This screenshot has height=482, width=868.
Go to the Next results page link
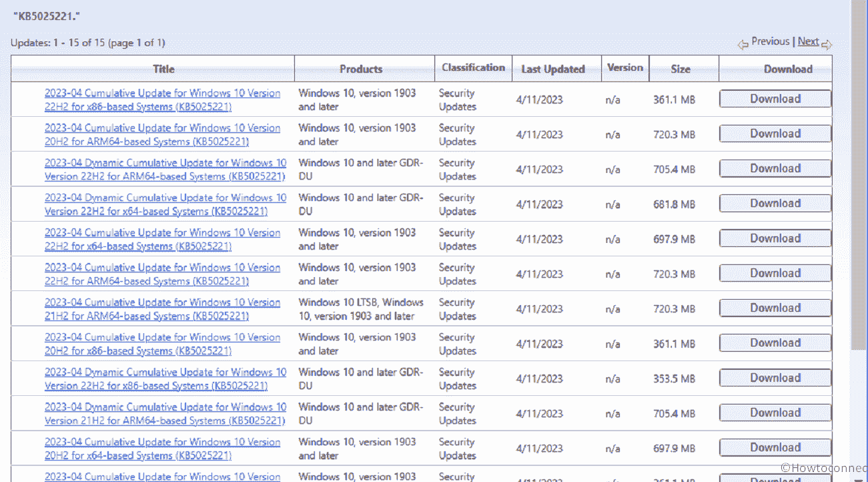click(808, 41)
